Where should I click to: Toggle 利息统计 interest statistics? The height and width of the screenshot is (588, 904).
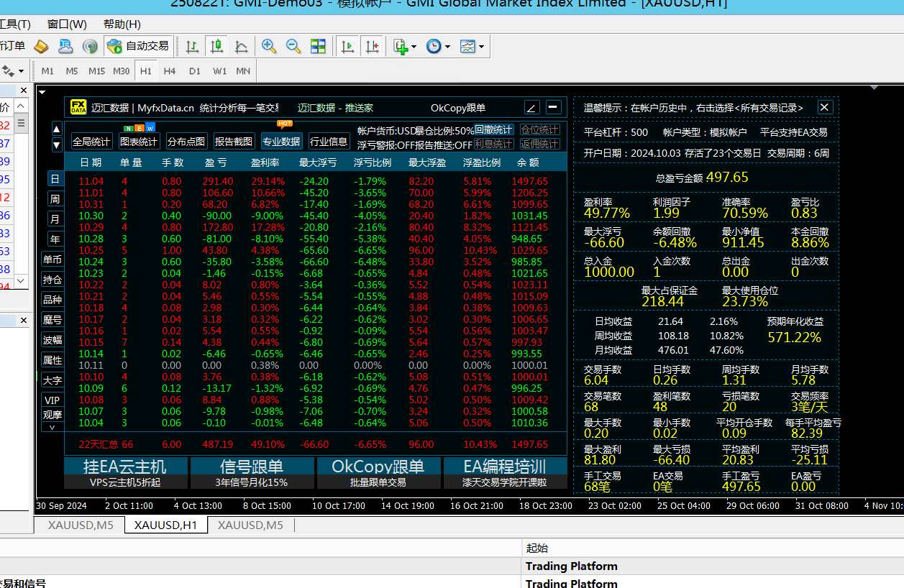(494, 144)
